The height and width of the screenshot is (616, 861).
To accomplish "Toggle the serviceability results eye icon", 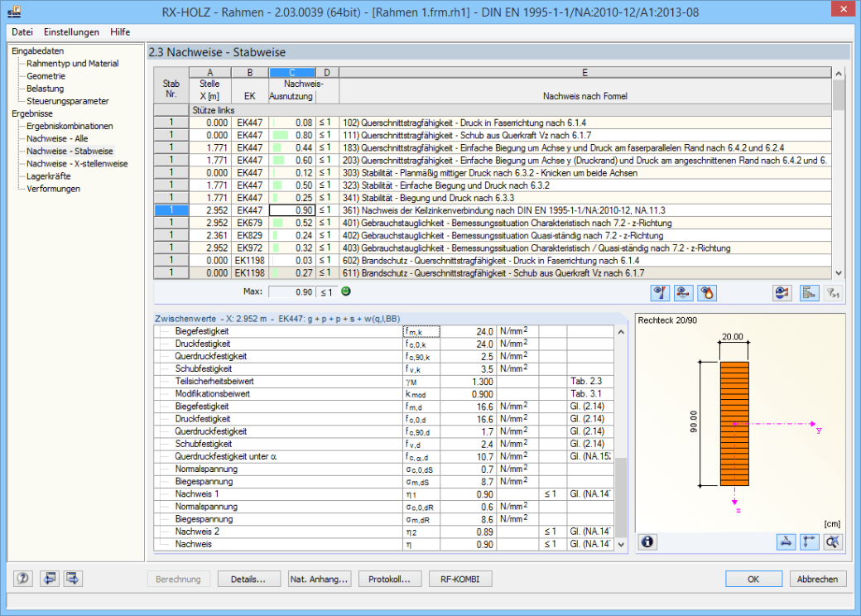I will pyautogui.click(x=683, y=293).
